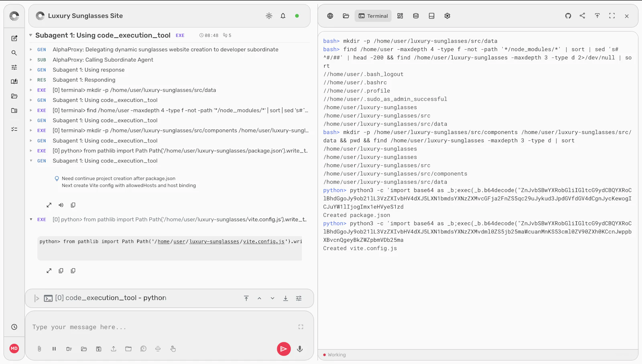642x364 pixels.
Task: Start voice input with the microphone
Action: coord(300,349)
